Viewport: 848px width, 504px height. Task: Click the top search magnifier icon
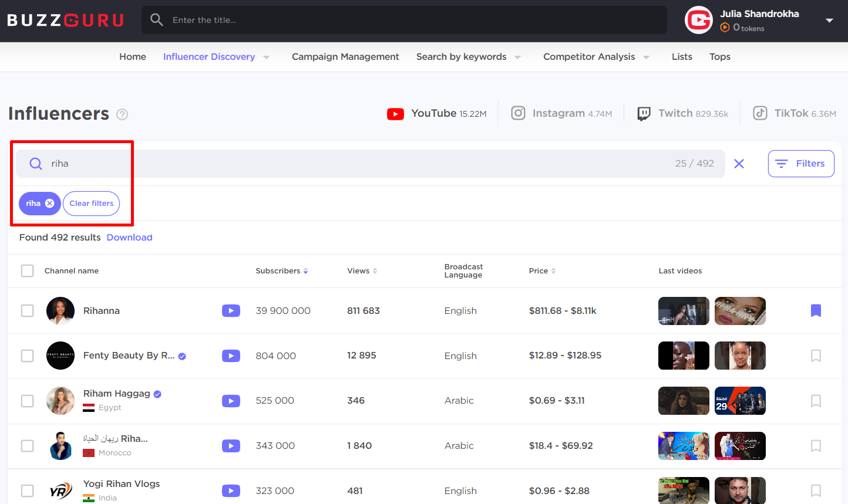point(156,20)
